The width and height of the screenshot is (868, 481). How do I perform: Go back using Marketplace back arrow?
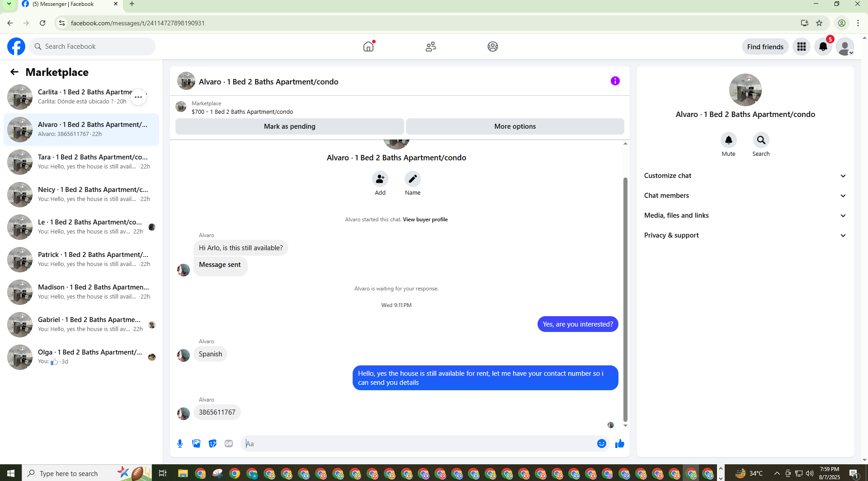tap(14, 72)
